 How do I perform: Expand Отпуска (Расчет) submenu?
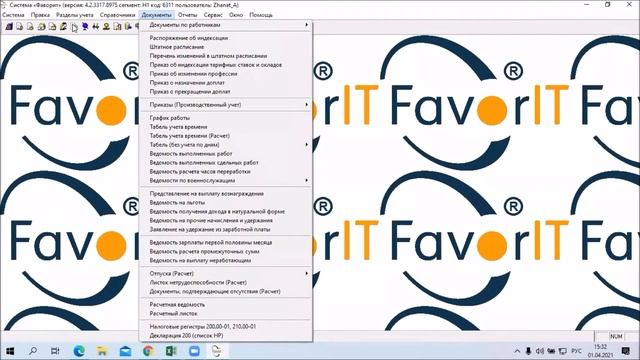(x=226, y=273)
